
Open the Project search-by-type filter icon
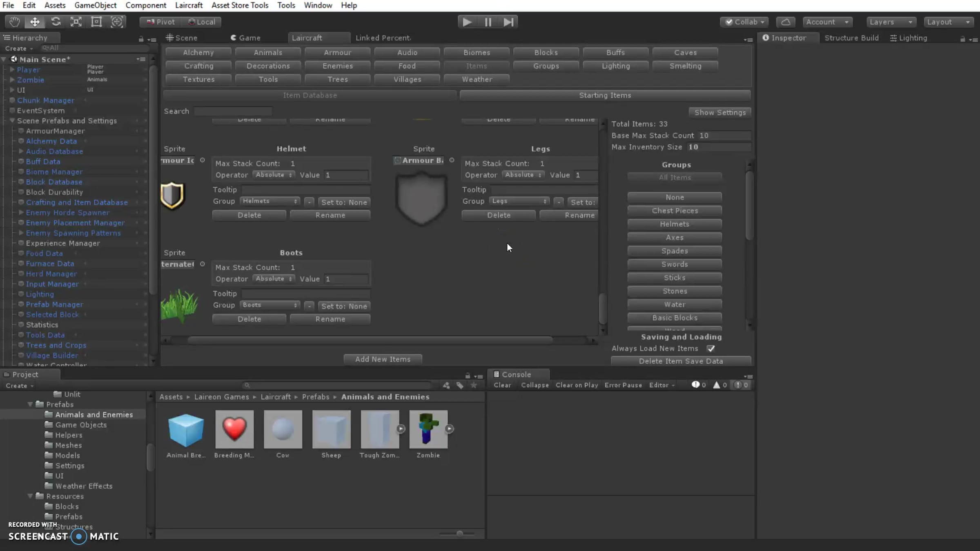(x=446, y=385)
